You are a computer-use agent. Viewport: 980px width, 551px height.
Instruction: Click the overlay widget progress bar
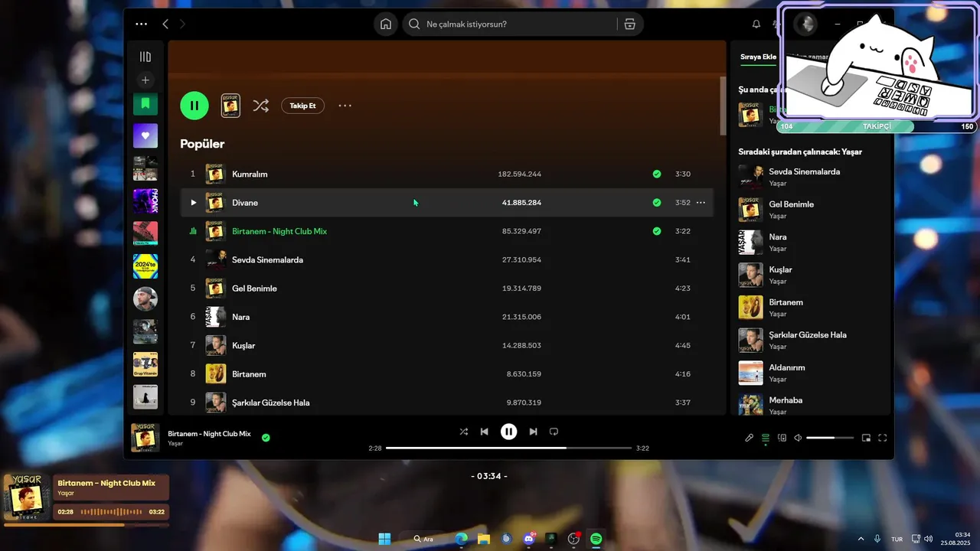coord(86,525)
